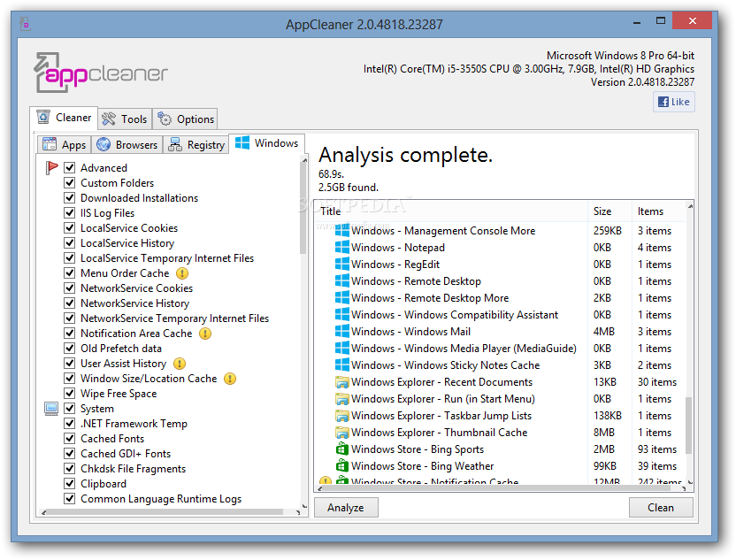Sort results by the Items column header
Screen dimensions: 736x560
click(658, 211)
